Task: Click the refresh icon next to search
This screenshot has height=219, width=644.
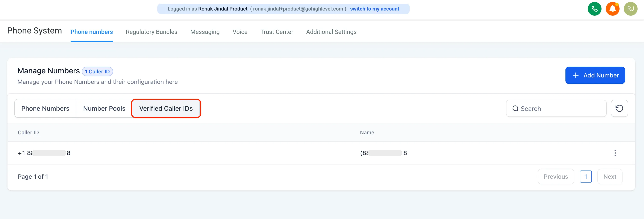Action: point(619,108)
